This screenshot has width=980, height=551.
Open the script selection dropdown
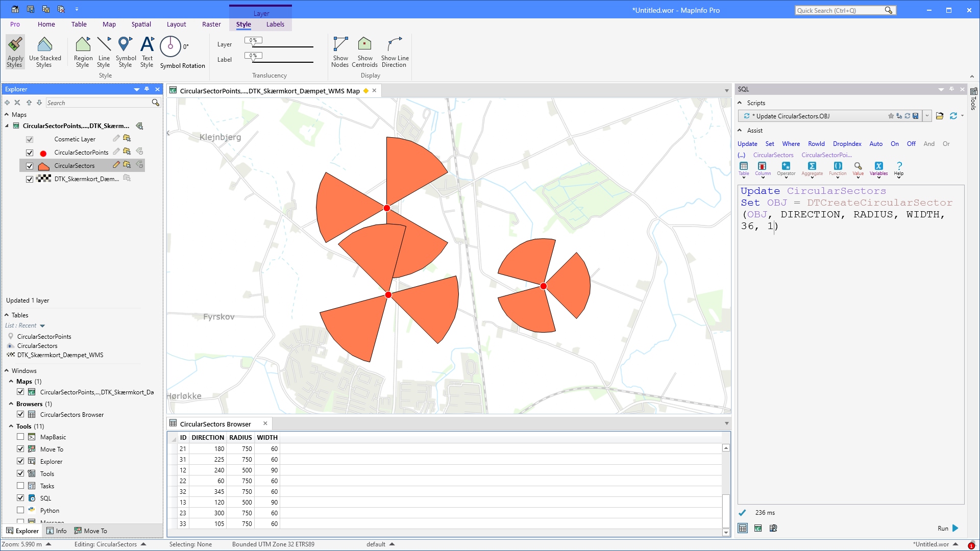click(927, 116)
